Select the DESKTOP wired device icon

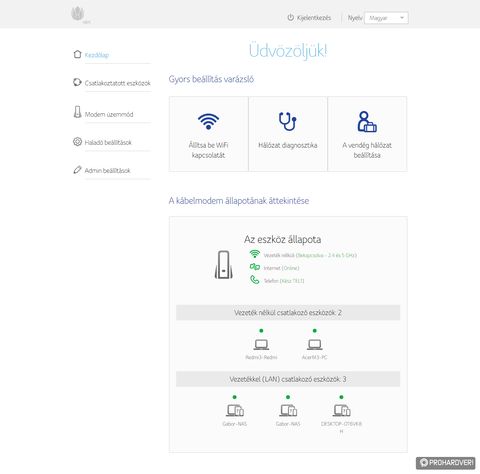342,410
